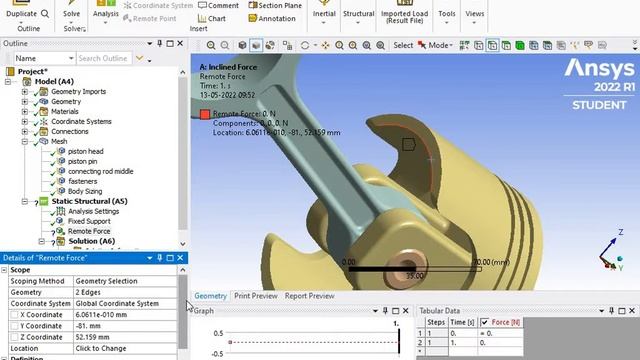Select Remote Force in the tree
The image size is (640, 360).
coord(89,231)
